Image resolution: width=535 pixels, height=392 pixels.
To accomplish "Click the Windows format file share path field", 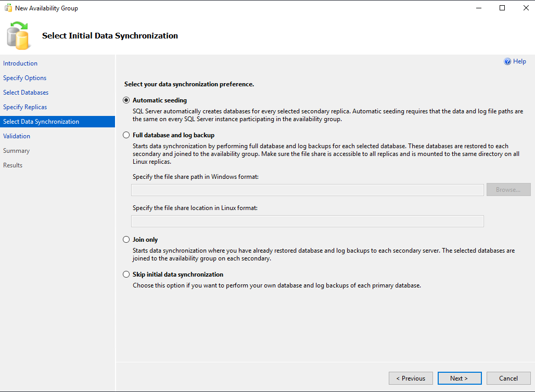I will 308,190.
